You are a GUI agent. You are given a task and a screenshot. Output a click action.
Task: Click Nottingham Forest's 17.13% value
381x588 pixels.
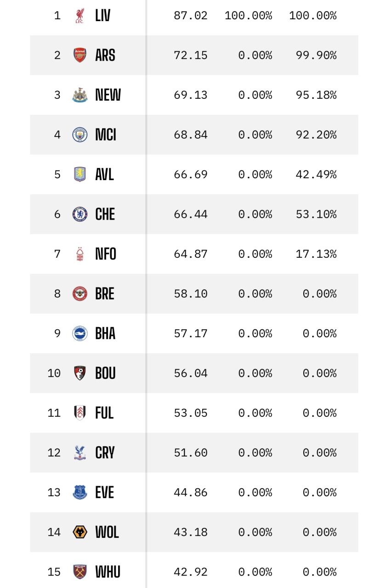click(x=316, y=254)
